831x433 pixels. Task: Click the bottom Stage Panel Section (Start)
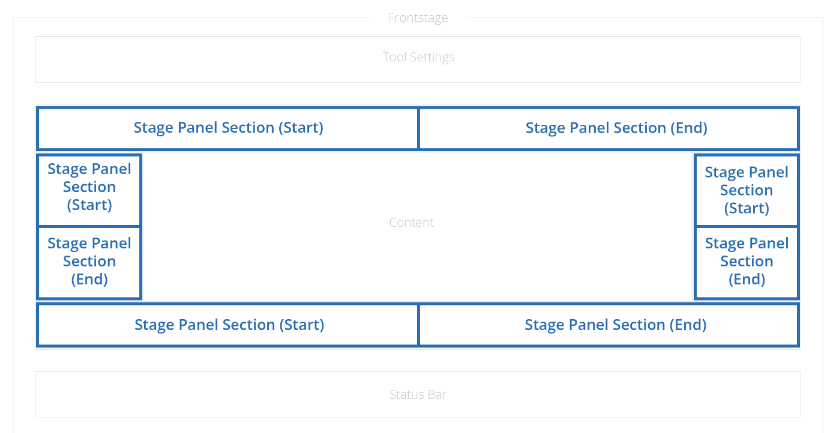point(228,325)
